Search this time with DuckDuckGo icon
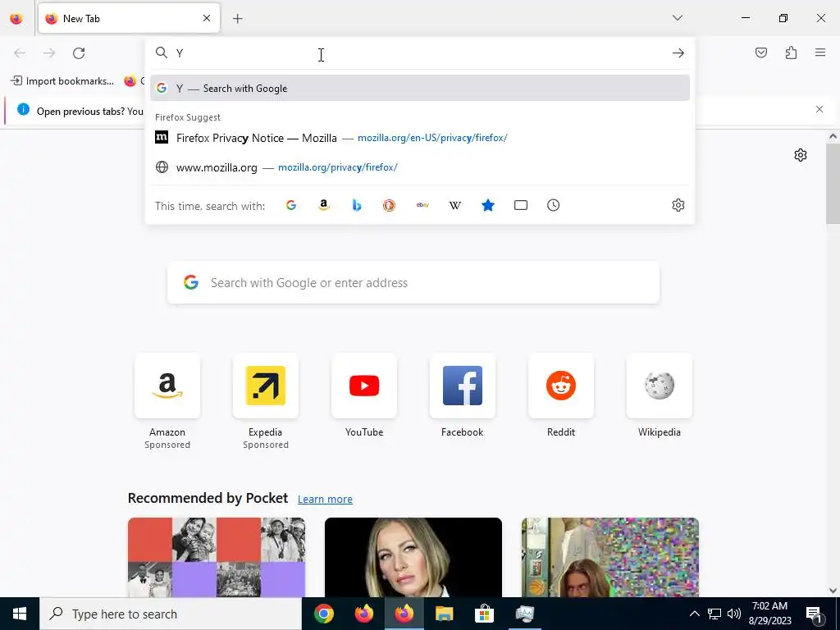Screen dimensions: 840x630 pyautogui.click(x=389, y=205)
